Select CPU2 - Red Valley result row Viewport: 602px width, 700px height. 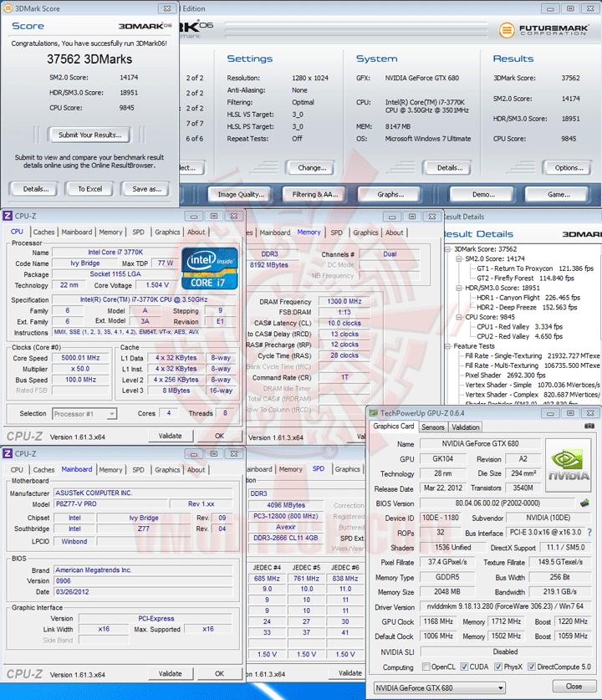519,336
